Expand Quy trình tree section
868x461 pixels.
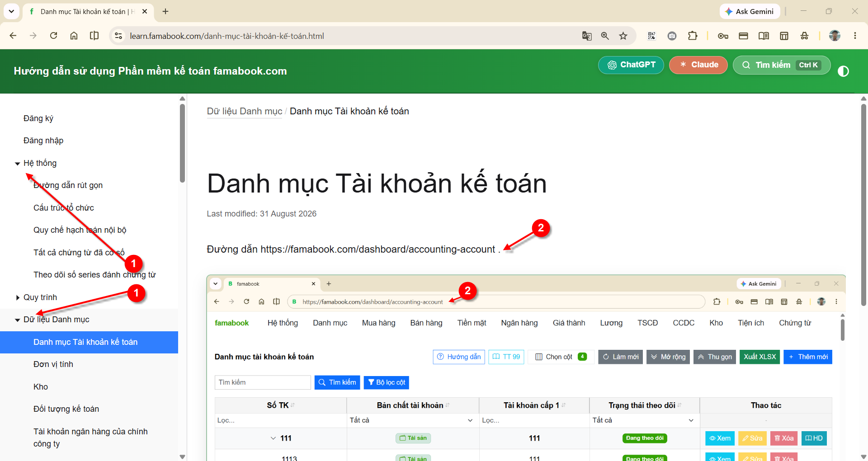point(17,298)
